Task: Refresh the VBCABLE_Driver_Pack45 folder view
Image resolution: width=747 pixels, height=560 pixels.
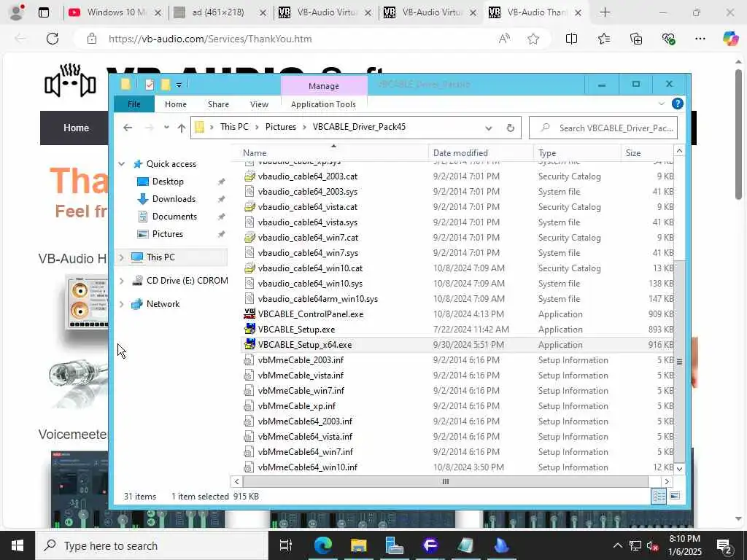Action: (x=510, y=128)
